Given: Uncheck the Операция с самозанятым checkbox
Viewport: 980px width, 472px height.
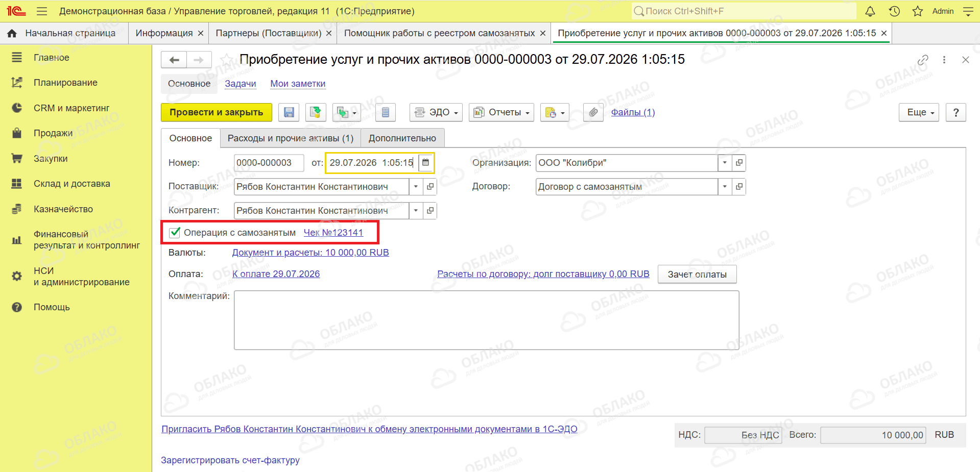Looking at the screenshot, I should point(175,233).
